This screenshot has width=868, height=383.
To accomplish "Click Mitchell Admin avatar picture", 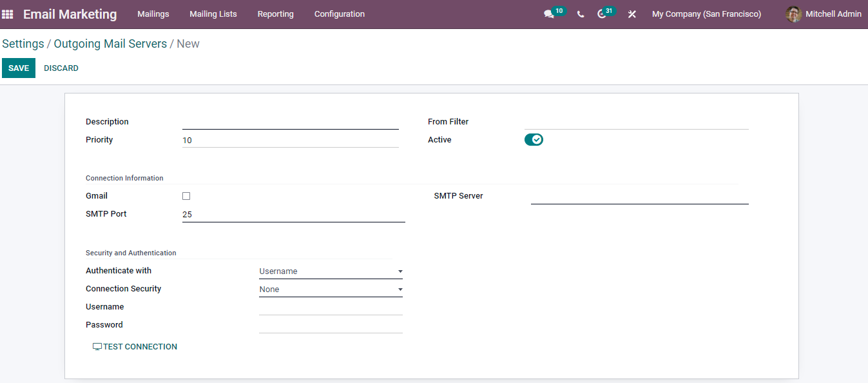I will click(794, 14).
